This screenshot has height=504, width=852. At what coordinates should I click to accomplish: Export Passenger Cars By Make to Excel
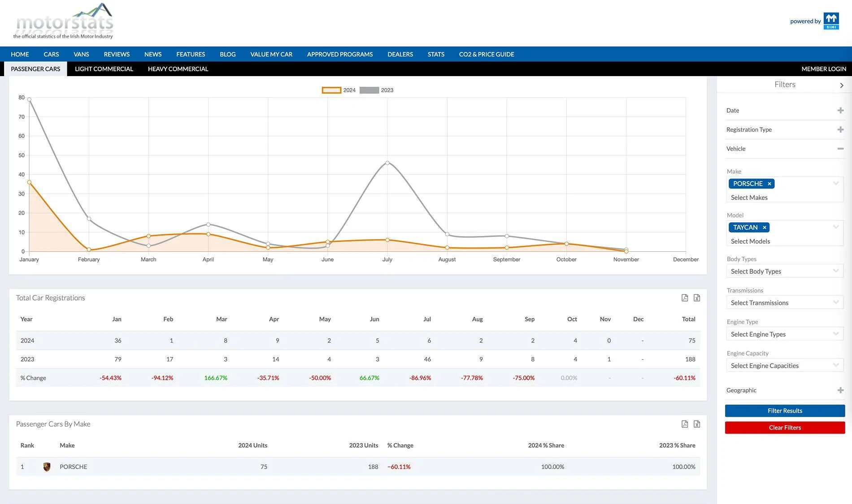click(697, 424)
